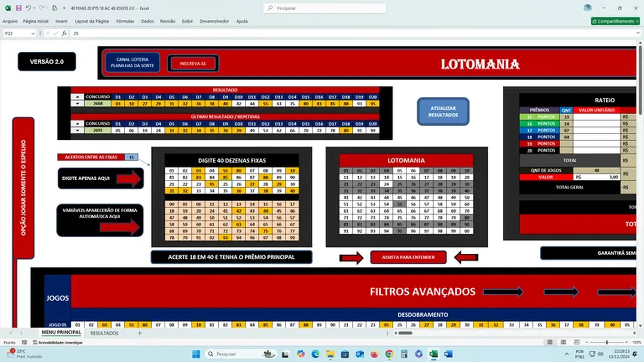Go to the next sheet tab arrow
Screen dimensions: 644x362
[x=21, y=333]
